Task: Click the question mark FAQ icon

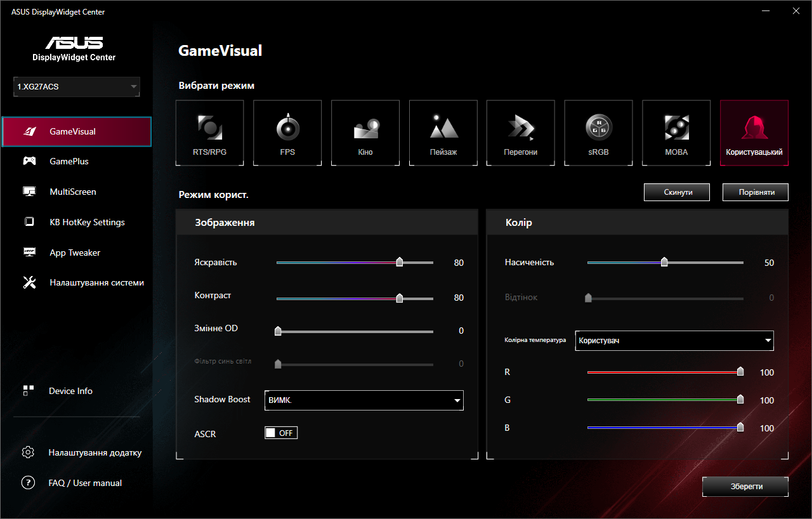Action: (28, 483)
